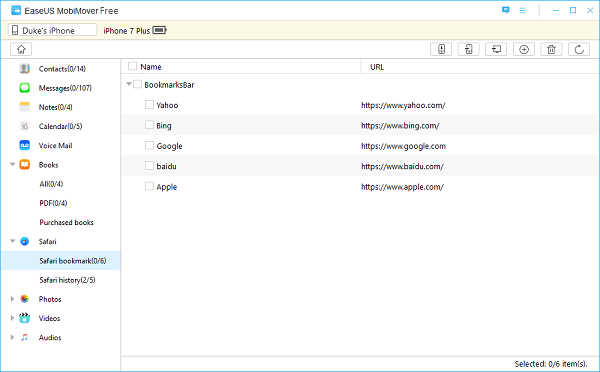
Task: Open All(0/4) under Books
Action: (x=51, y=184)
